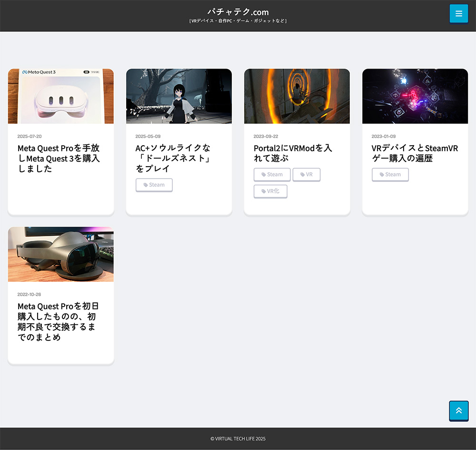The width and height of the screenshot is (476, 450).
Task: Click Steam tag under SteamVRゲー購入 article
Action: 390,175
